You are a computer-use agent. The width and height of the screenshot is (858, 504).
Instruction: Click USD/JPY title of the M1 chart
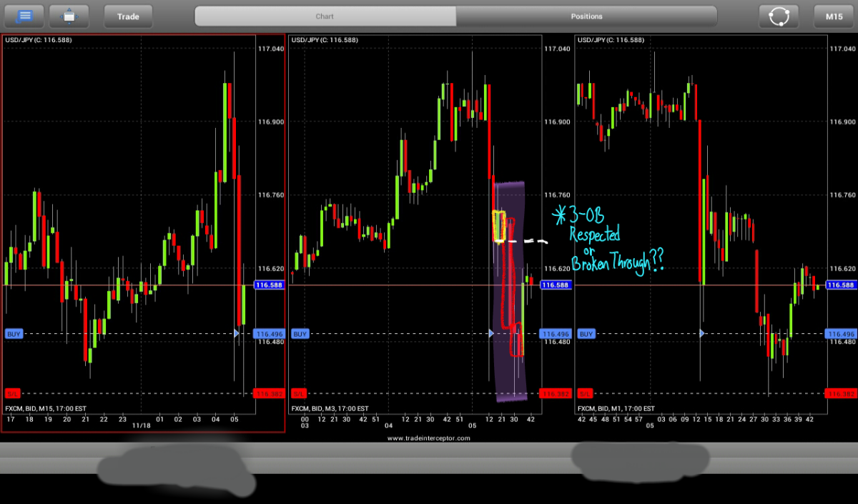pyautogui.click(x=611, y=40)
